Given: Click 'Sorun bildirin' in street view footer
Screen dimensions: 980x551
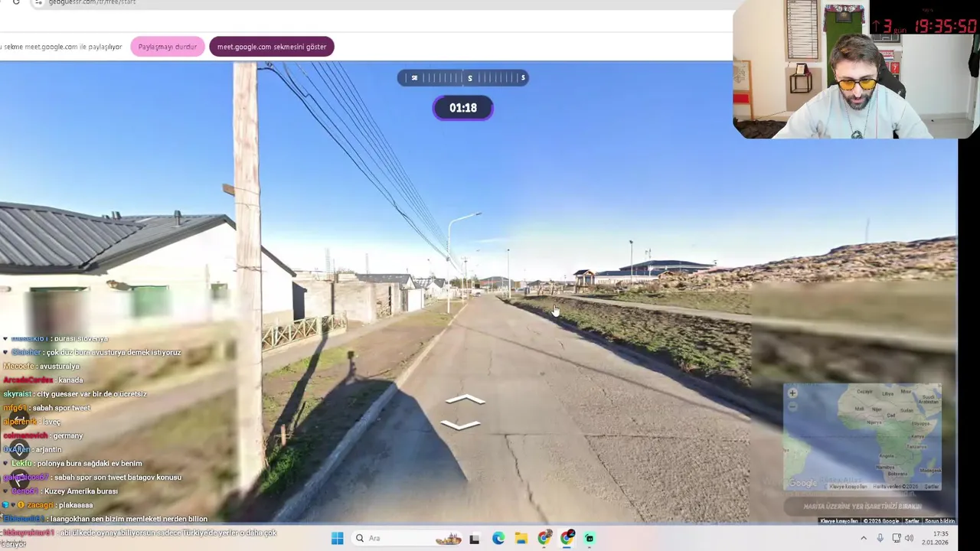Looking at the screenshot, I should (x=939, y=521).
